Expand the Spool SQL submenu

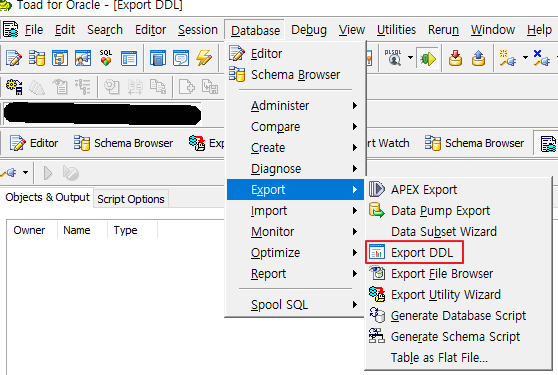click(295, 305)
